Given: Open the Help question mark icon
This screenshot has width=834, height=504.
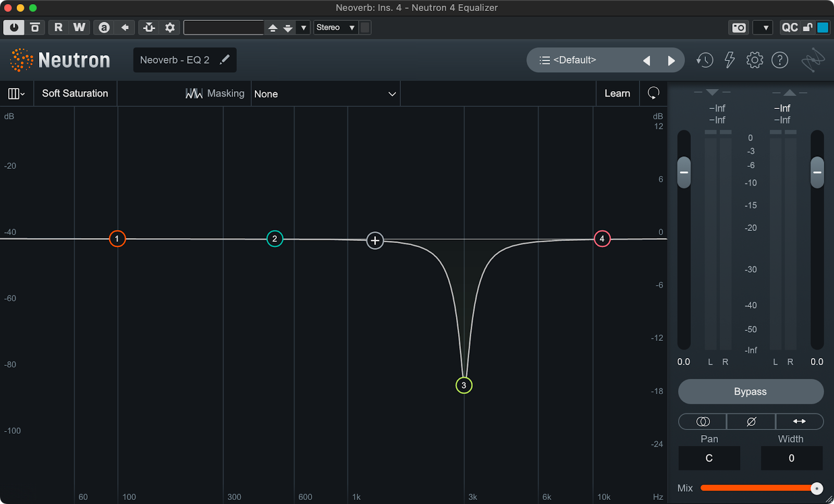Looking at the screenshot, I should click(780, 60).
